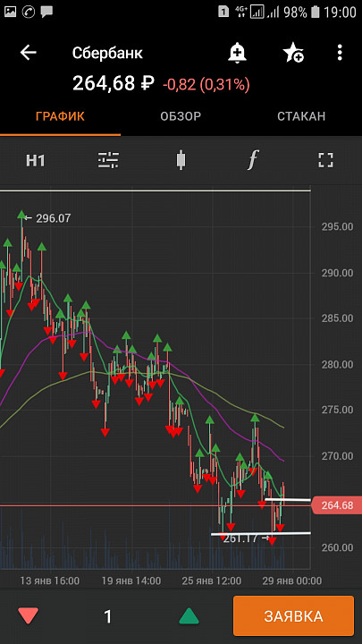
Task: Increase quantity with the green up triangle
Action: (189, 616)
